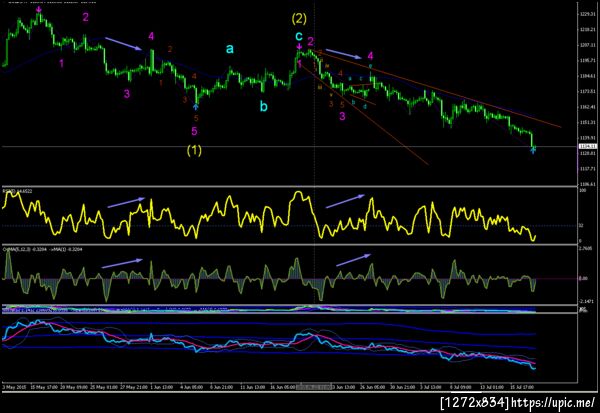Screen dimensions: 600x413
Task: Click the highlighted crosshair date box on the time axis
Action: [315, 387]
